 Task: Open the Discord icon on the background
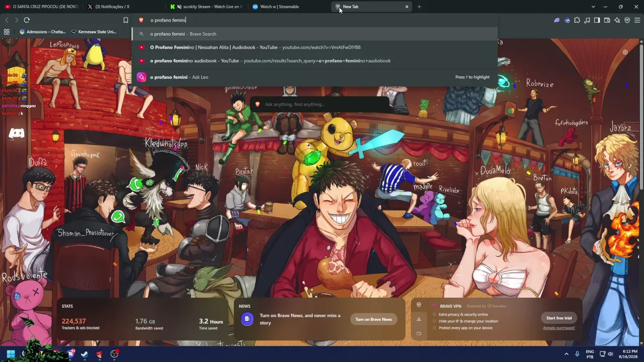click(x=17, y=133)
